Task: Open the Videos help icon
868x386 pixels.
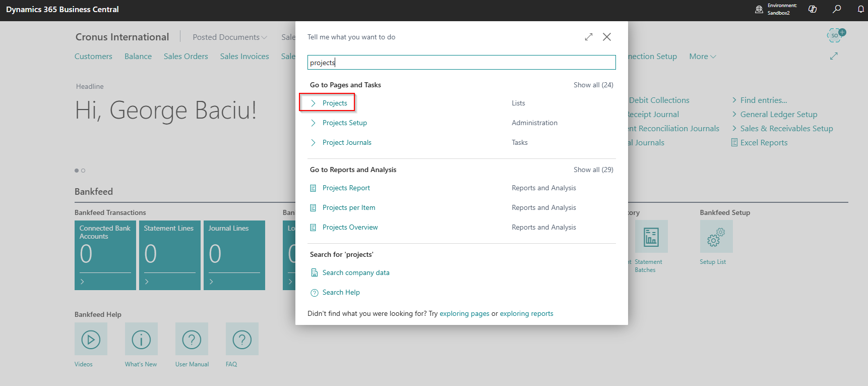Action: 91,339
